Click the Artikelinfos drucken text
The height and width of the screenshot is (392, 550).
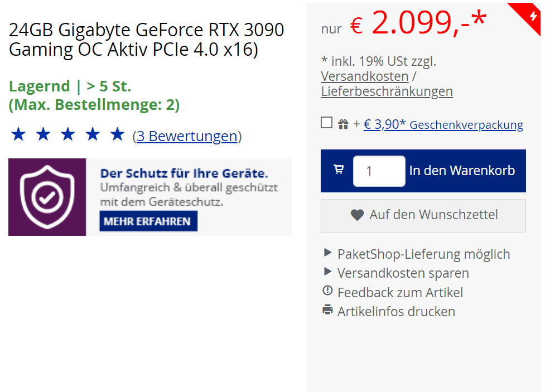396,312
